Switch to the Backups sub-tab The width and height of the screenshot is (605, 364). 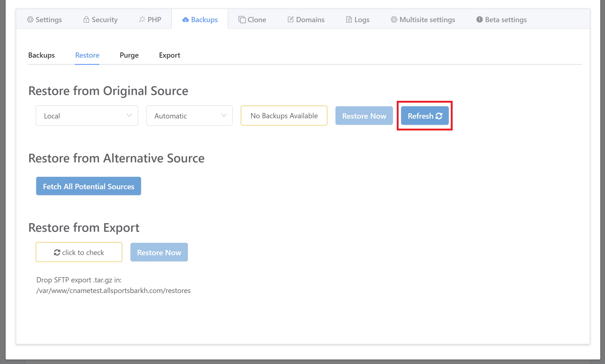tap(41, 55)
